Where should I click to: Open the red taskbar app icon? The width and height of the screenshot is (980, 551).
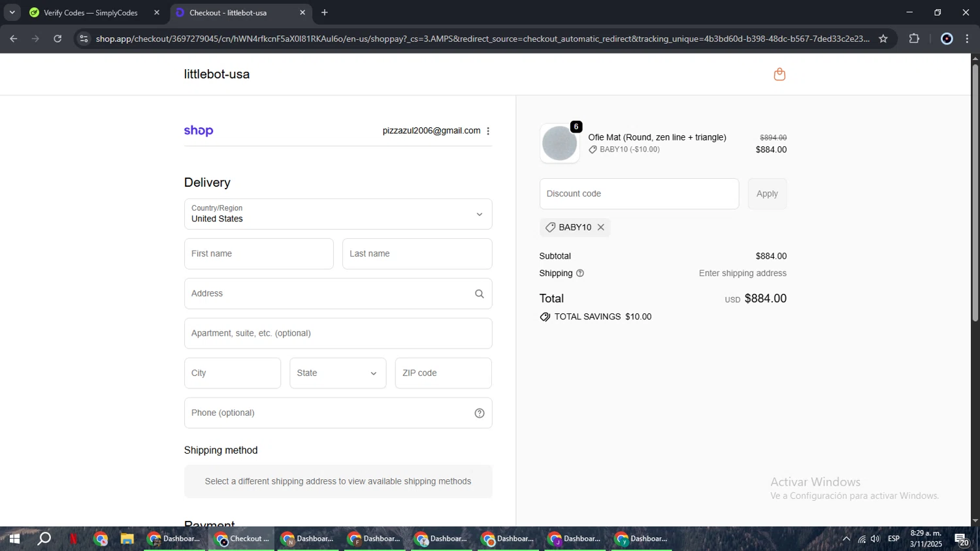coord(74,539)
